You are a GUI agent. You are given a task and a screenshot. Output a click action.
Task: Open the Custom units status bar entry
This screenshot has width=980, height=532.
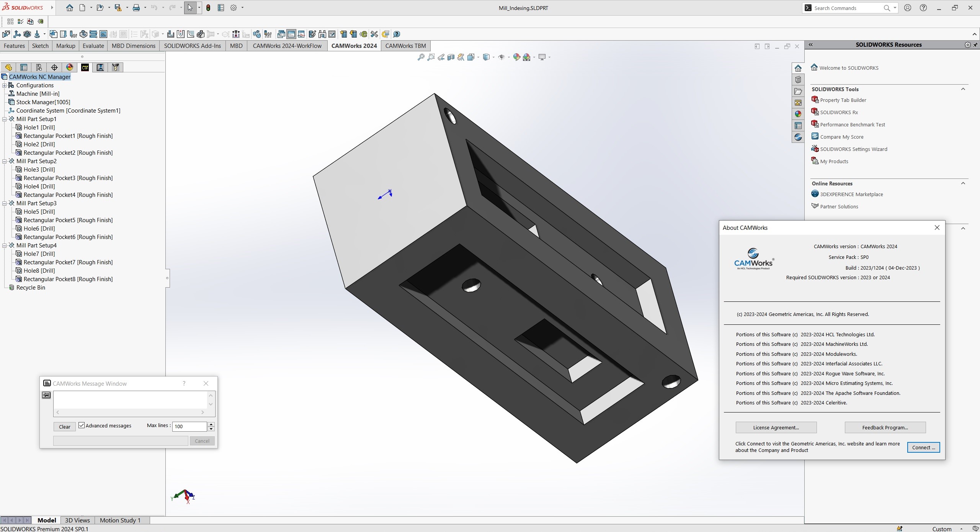pos(942,529)
